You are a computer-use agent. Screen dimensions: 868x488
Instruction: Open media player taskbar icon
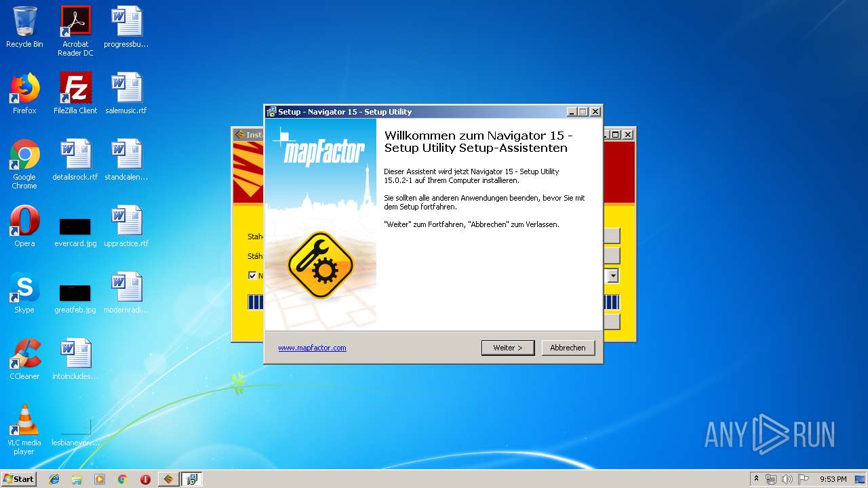point(100,479)
